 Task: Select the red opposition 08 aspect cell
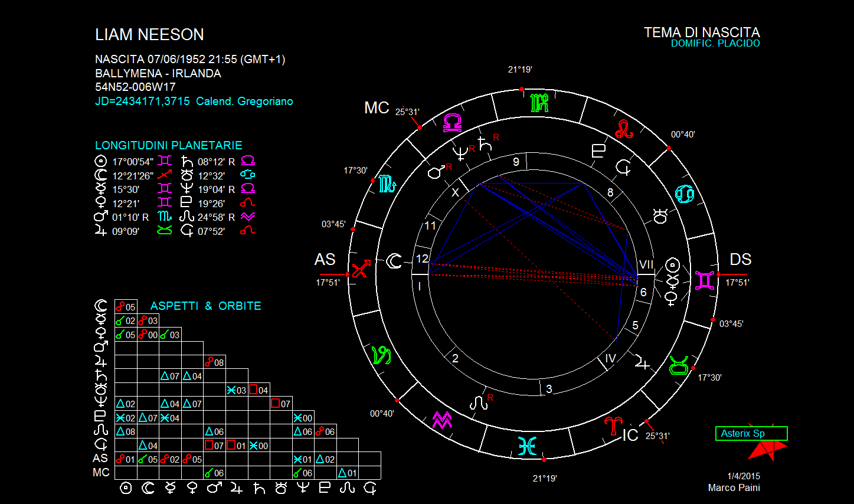215,362
